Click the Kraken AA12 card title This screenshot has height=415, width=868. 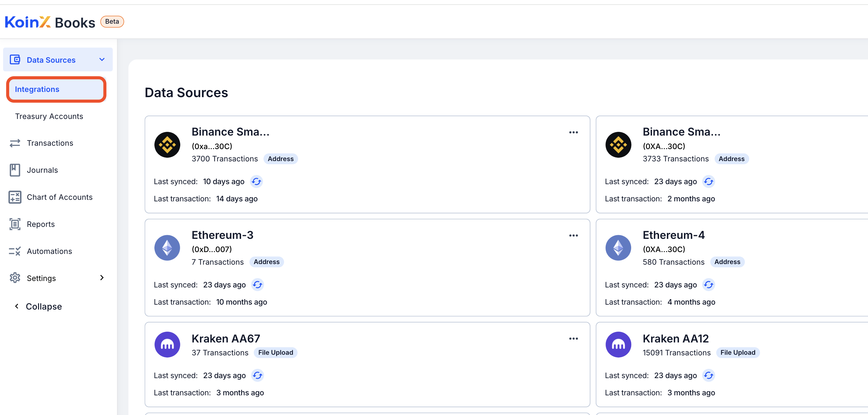[675, 338]
